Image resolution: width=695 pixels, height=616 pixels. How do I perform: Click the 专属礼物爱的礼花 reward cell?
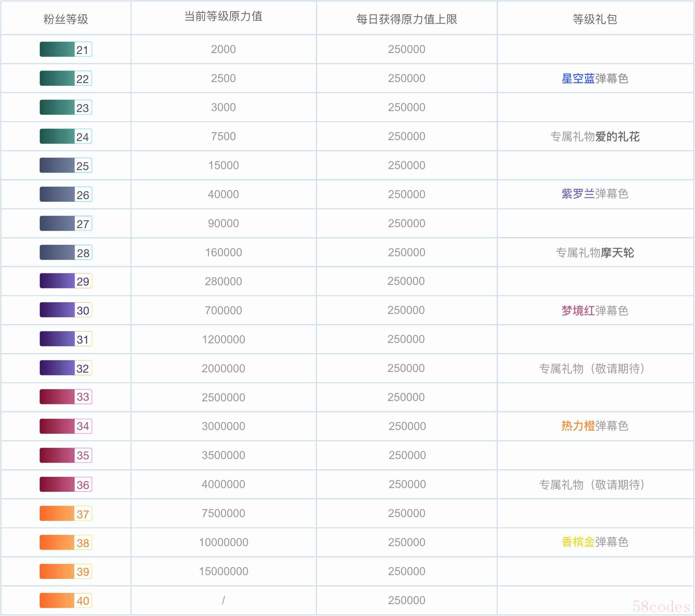point(595,137)
